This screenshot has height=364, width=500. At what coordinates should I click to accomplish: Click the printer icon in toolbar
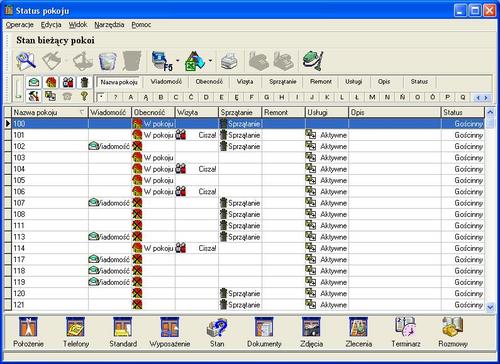(x=229, y=61)
